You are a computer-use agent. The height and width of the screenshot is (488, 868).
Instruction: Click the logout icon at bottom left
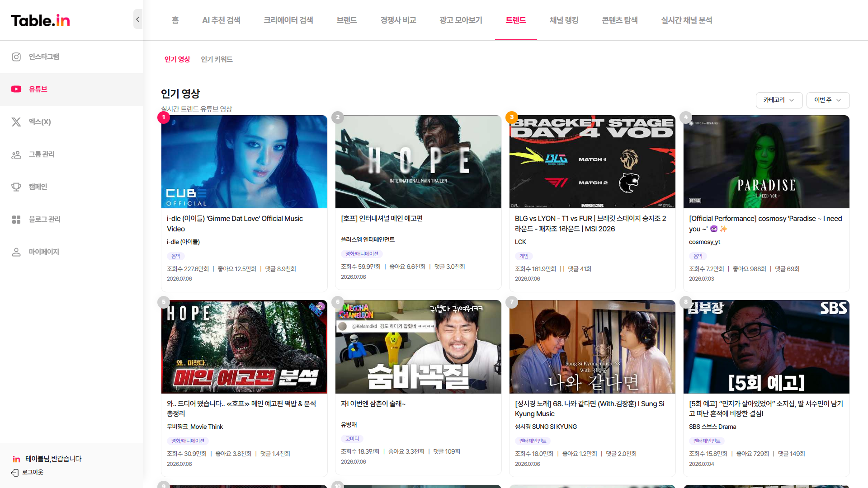(15, 473)
